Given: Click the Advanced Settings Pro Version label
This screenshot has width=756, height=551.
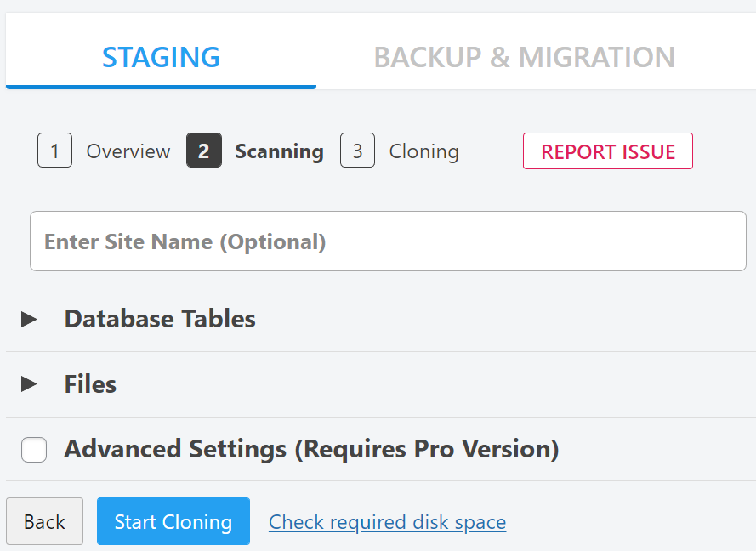Looking at the screenshot, I should (310, 449).
